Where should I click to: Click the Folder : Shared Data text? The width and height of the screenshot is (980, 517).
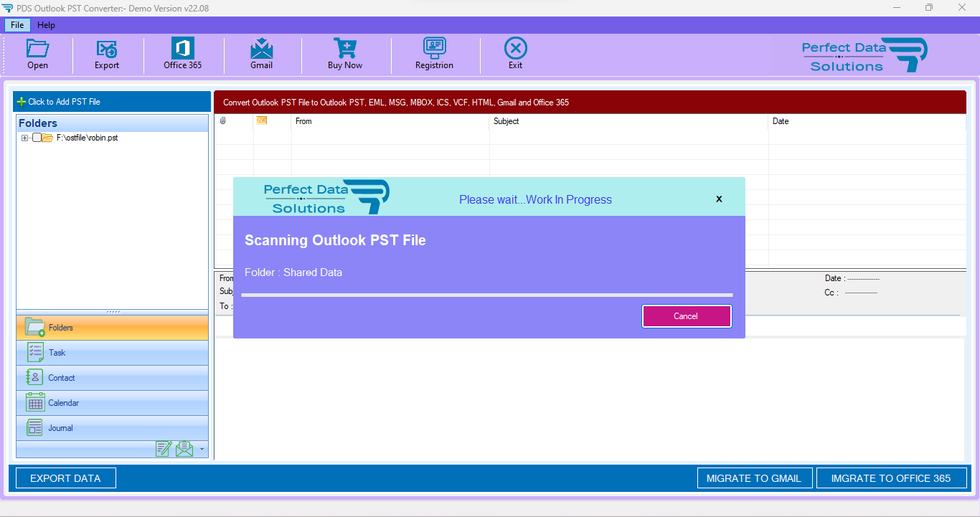click(293, 272)
